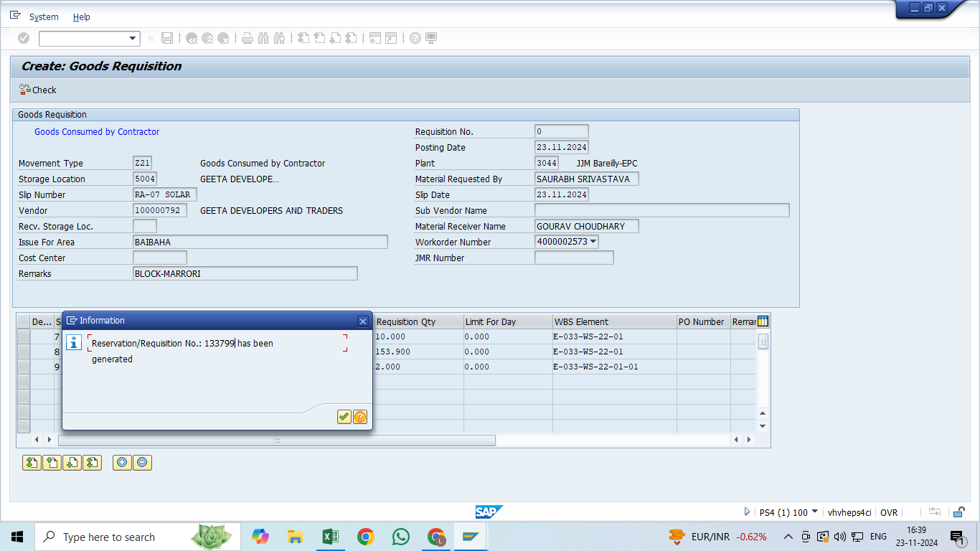Click the Sub Vendor Name input field
980x551 pixels.
coord(661,210)
